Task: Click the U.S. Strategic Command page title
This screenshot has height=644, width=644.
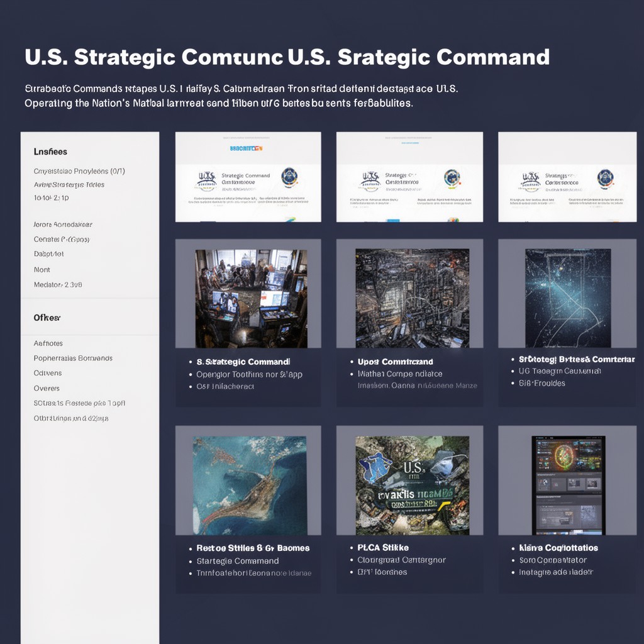Action: [x=287, y=57]
